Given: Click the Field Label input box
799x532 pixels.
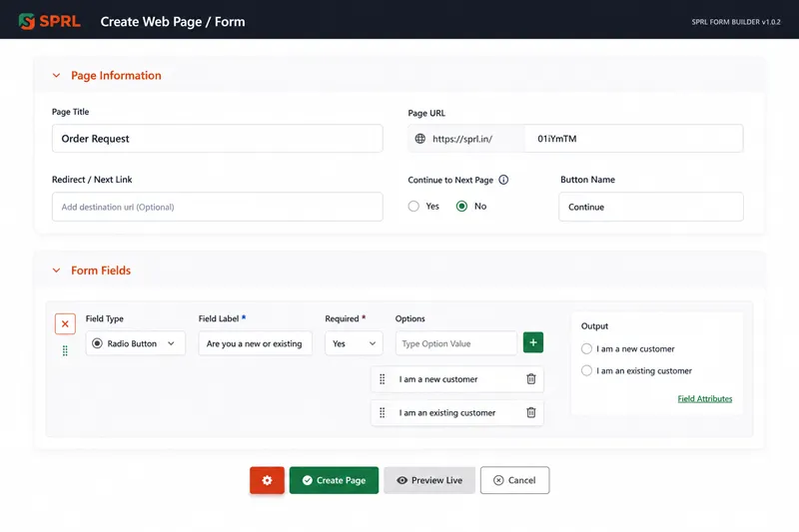Looking at the screenshot, I should [x=256, y=343].
